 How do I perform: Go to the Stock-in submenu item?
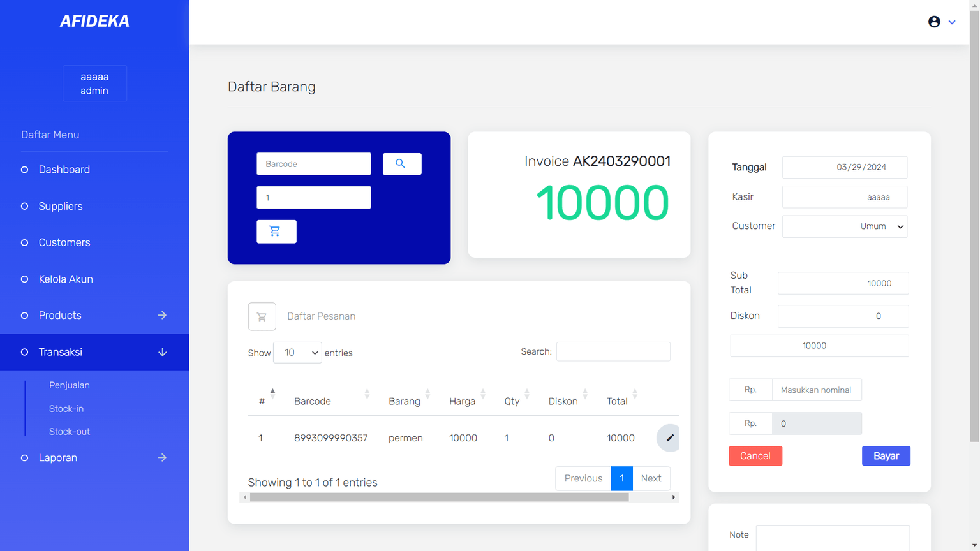pyautogui.click(x=66, y=409)
